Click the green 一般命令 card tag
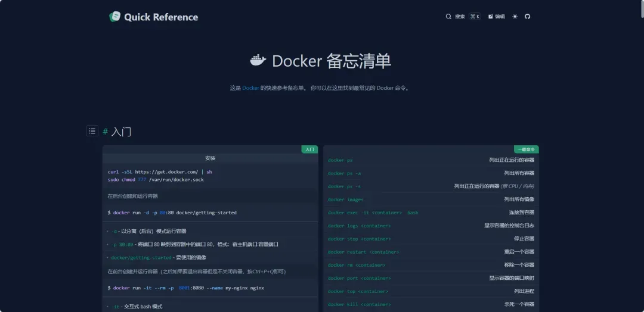The height and width of the screenshot is (312, 644). (x=526, y=149)
